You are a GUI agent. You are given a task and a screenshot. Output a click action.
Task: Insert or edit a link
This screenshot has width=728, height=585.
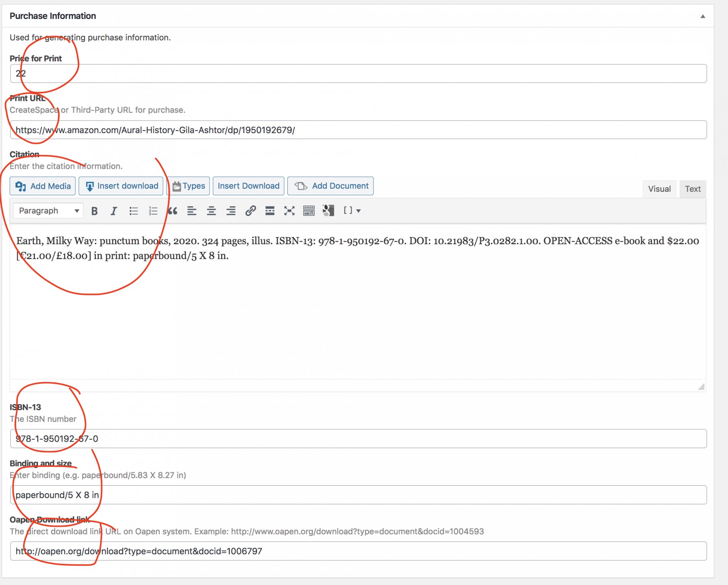(x=251, y=211)
